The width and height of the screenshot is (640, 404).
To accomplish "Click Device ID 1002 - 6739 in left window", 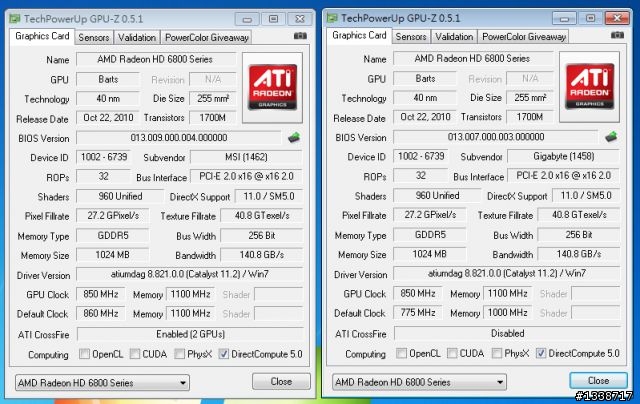I will [103, 157].
